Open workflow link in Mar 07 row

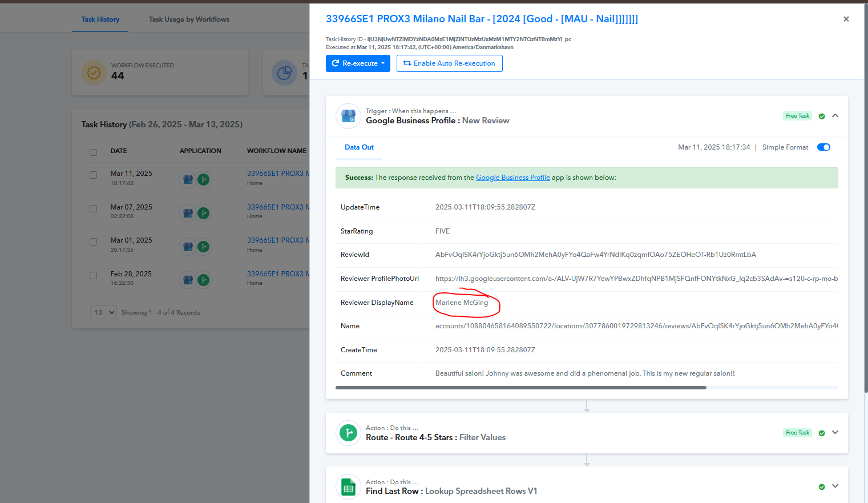(x=278, y=207)
